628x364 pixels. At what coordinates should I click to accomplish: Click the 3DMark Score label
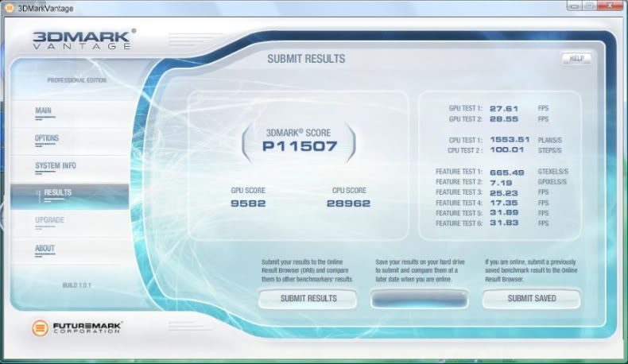(298, 133)
